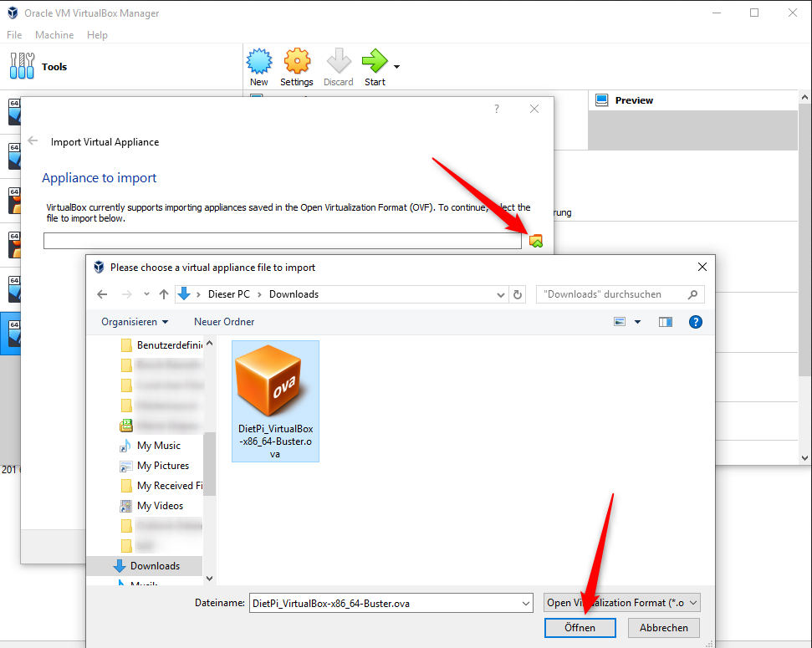Click the file dialog Back arrow
812x648 pixels.
[x=102, y=294]
